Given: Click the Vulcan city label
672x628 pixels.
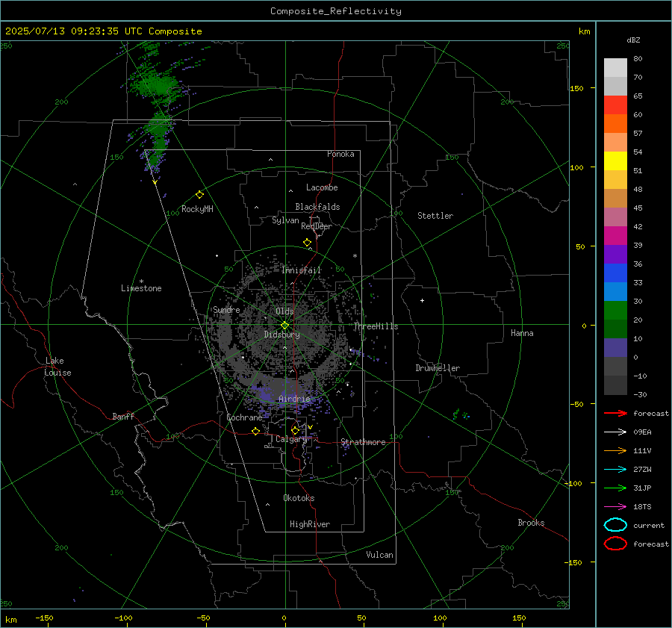Looking at the screenshot, I should tap(379, 555).
